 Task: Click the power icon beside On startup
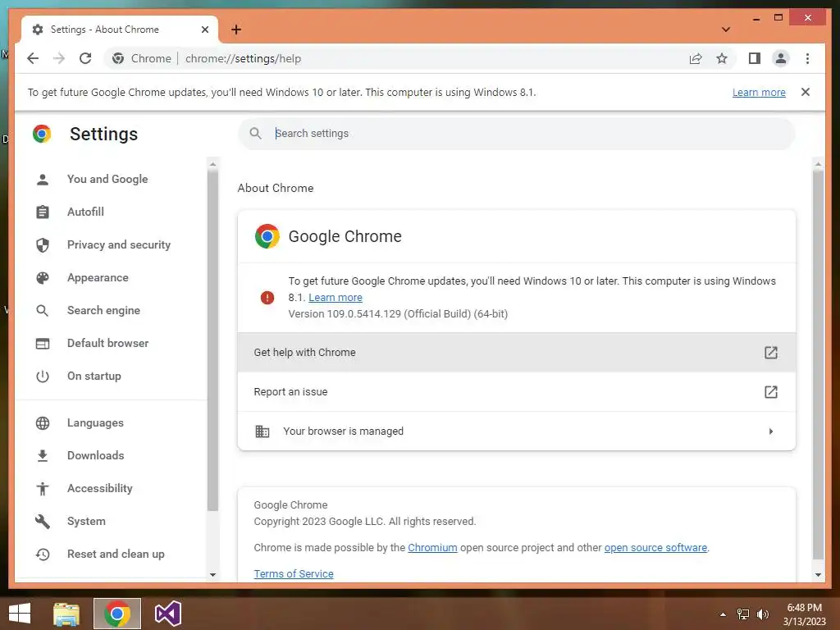click(x=43, y=376)
